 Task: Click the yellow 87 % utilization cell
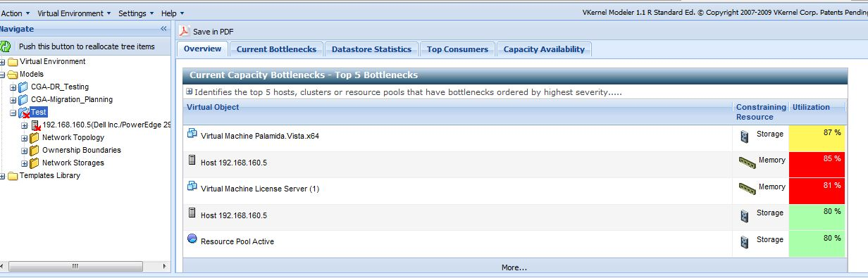(817, 139)
